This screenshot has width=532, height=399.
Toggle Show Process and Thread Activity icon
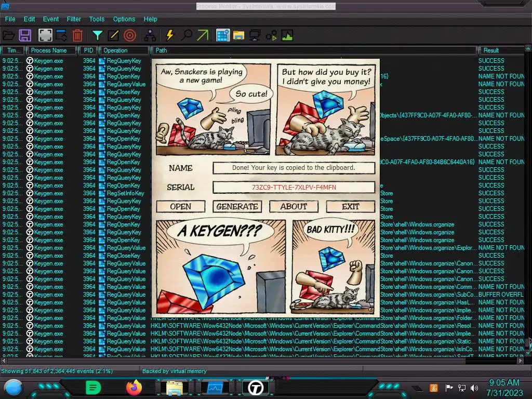271,35
